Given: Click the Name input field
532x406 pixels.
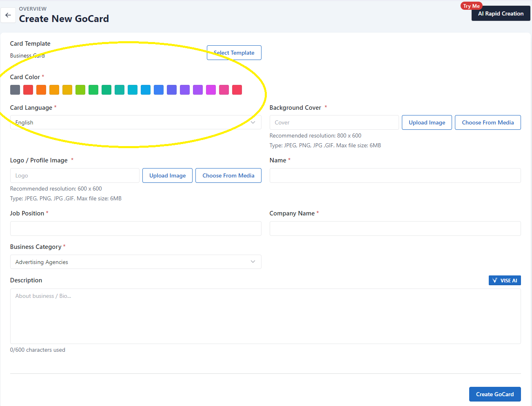Looking at the screenshot, I should coord(395,175).
